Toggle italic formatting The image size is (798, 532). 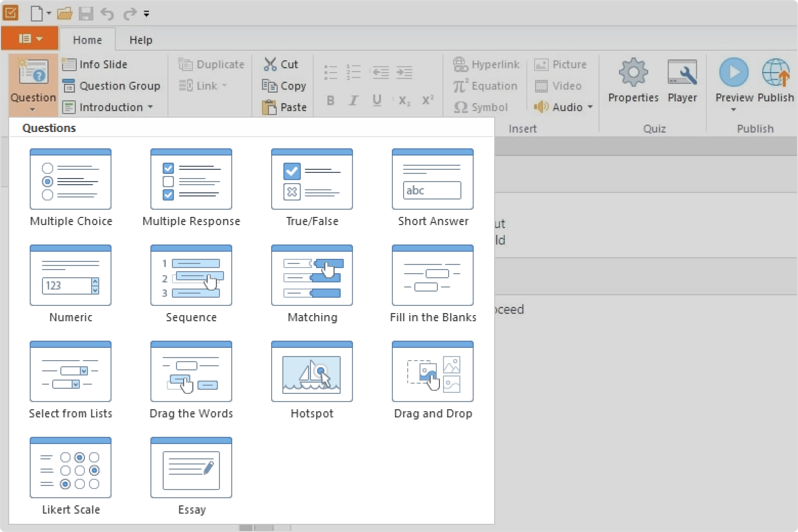point(353,100)
